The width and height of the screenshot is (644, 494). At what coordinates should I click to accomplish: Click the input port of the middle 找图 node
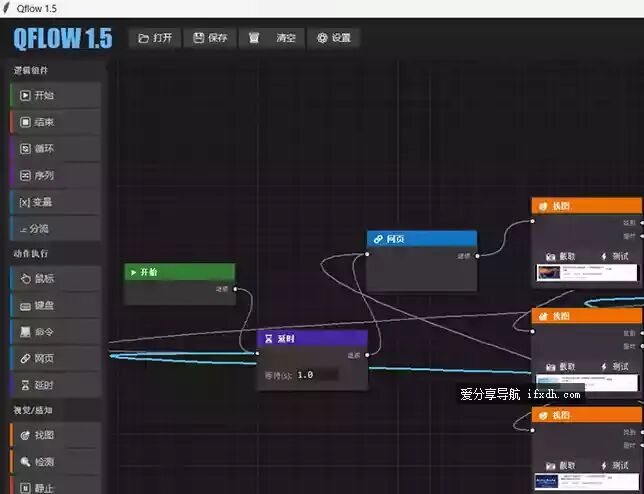tap(533, 331)
